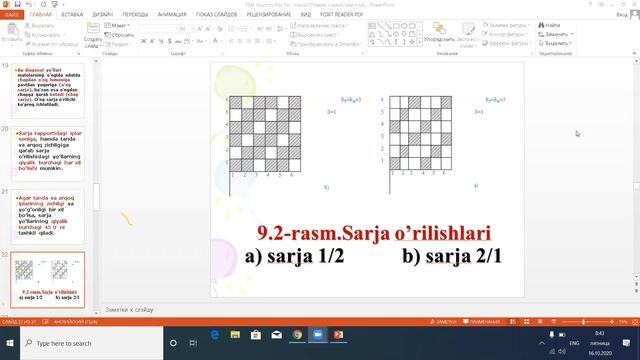Switch to Animation (АНИМАЦИЯ) tab
This screenshot has width=640, height=360.
click(x=172, y=15)
